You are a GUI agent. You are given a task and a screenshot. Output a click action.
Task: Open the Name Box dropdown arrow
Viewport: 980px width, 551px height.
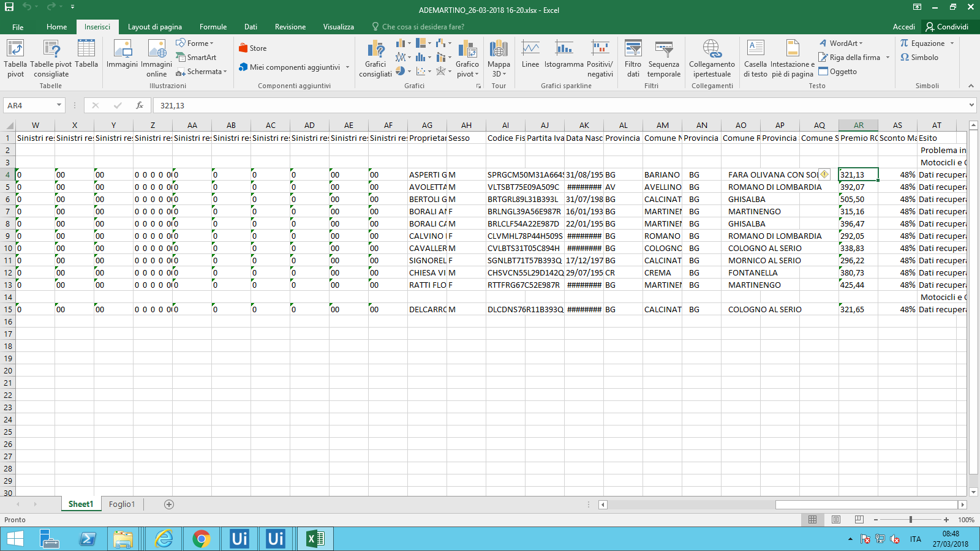pyautogui.click(x=59, y=105)
